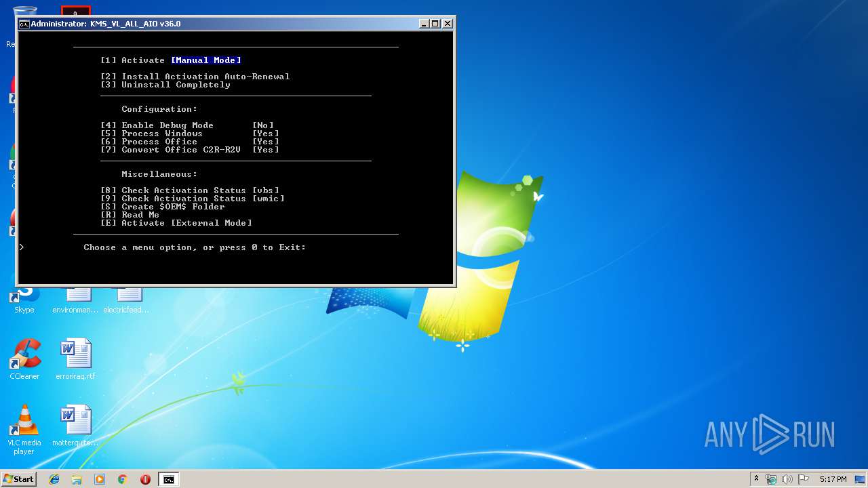
Task: Click 'Check Activation Status [vbs]' line
Action: (190, 190)
